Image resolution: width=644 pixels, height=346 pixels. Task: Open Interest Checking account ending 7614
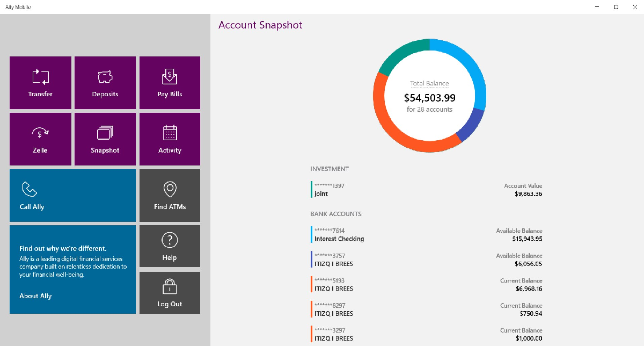427,235
